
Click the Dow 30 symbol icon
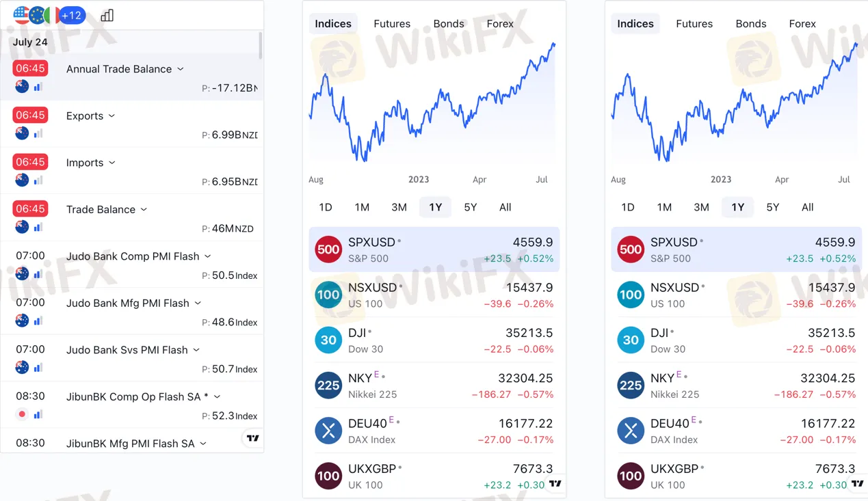pyautogui.click(x=328, y=340)
